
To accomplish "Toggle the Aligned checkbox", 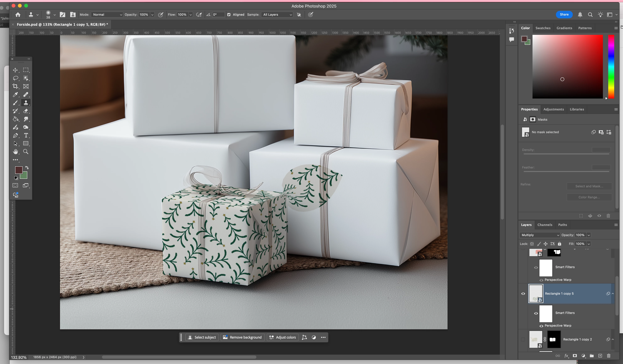I will coord(229,15).
